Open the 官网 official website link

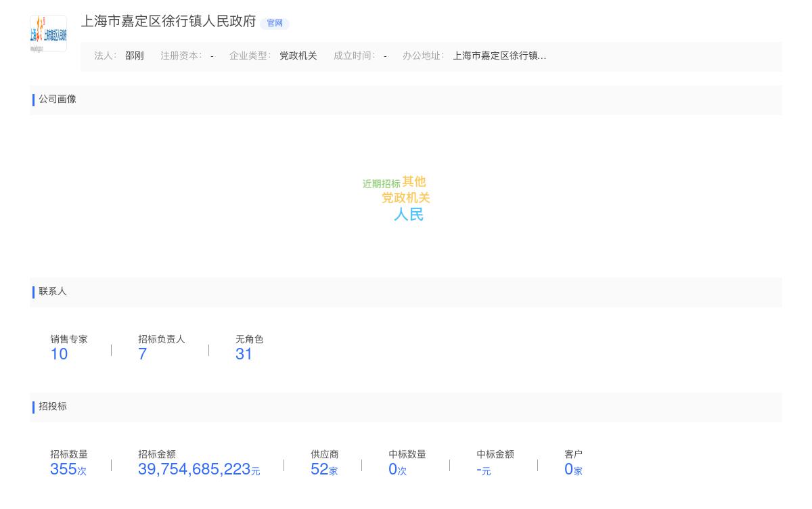tap(275, 23)
